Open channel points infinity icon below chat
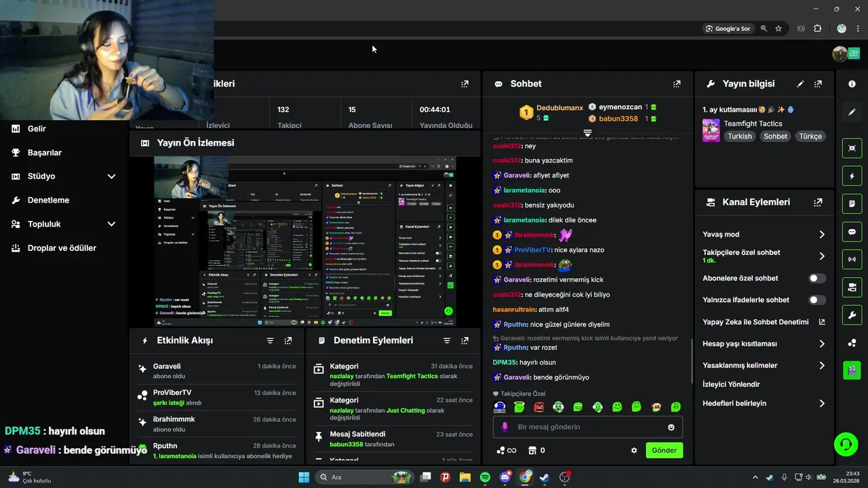 tap(507, 450)
